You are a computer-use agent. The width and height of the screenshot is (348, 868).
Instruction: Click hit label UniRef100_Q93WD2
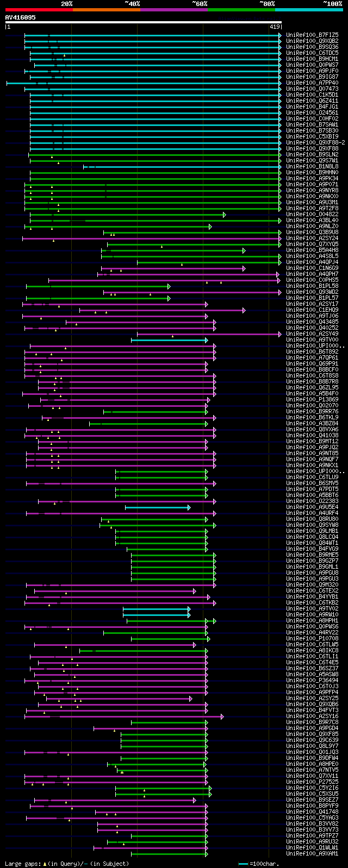(312, 292)
